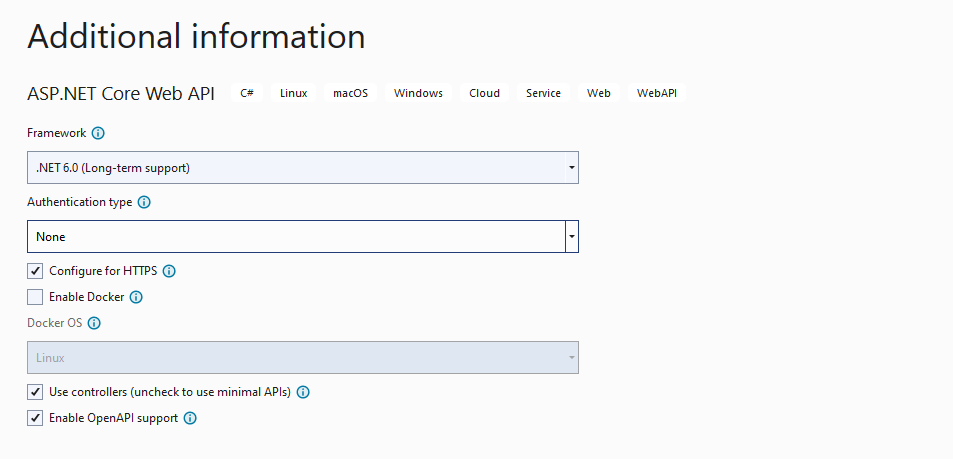Click info icon beside Enable OpenAPI support
This screenshot has width=953, height=459.
[x=190, y=418]
